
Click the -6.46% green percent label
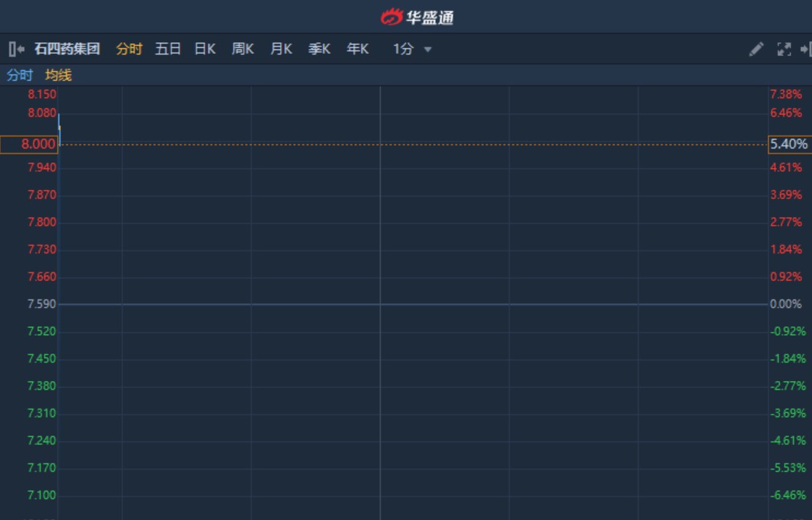tap(788, 495)
